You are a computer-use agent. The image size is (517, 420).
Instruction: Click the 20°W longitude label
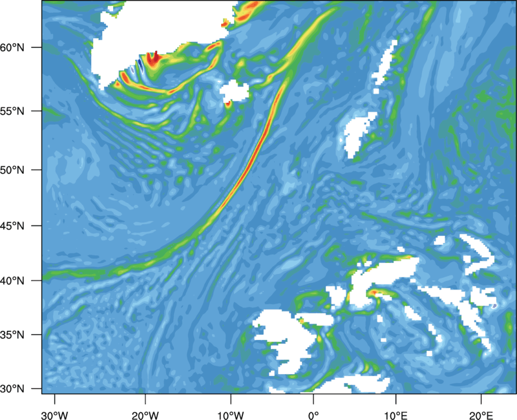point(145,415)
